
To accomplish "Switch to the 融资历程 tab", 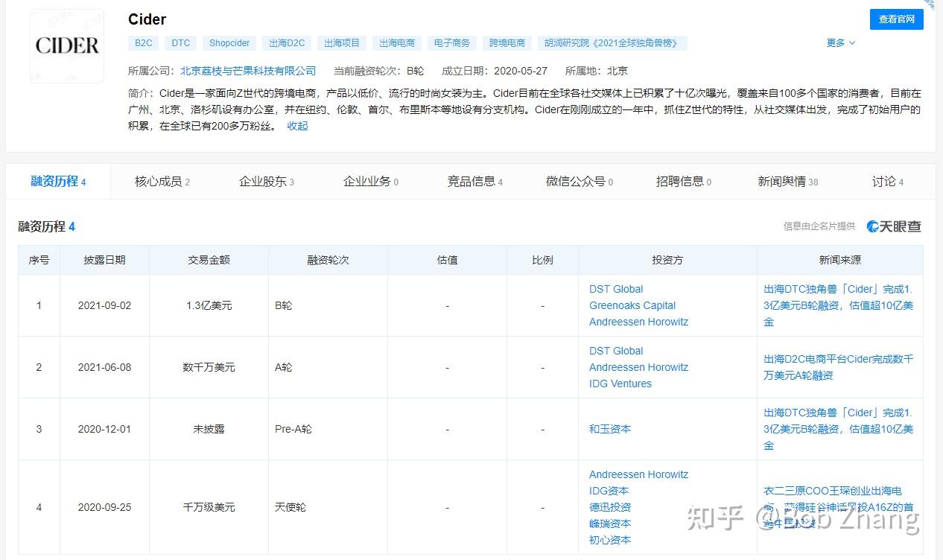I will click(x=58, y=181).
